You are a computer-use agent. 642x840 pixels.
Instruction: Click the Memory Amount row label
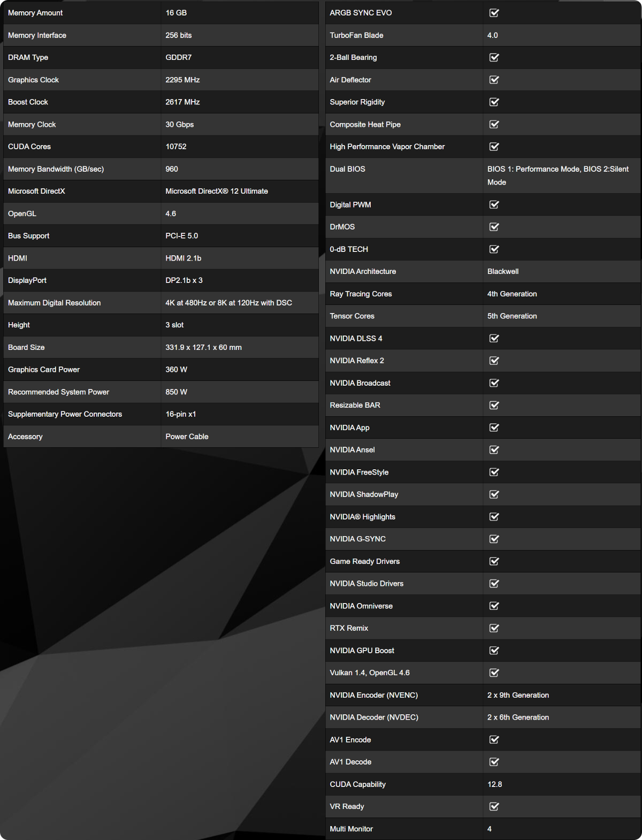[35, 13]
